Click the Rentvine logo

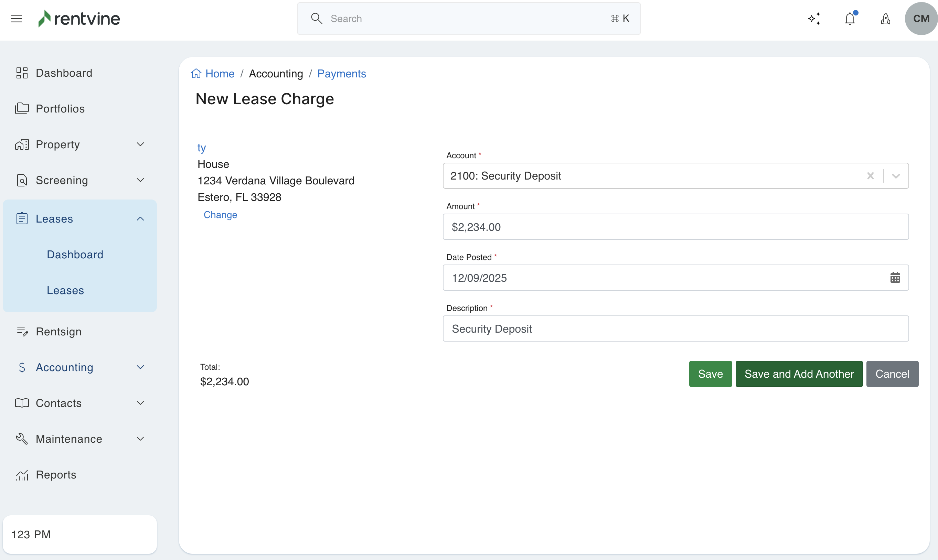click(79, 19)
